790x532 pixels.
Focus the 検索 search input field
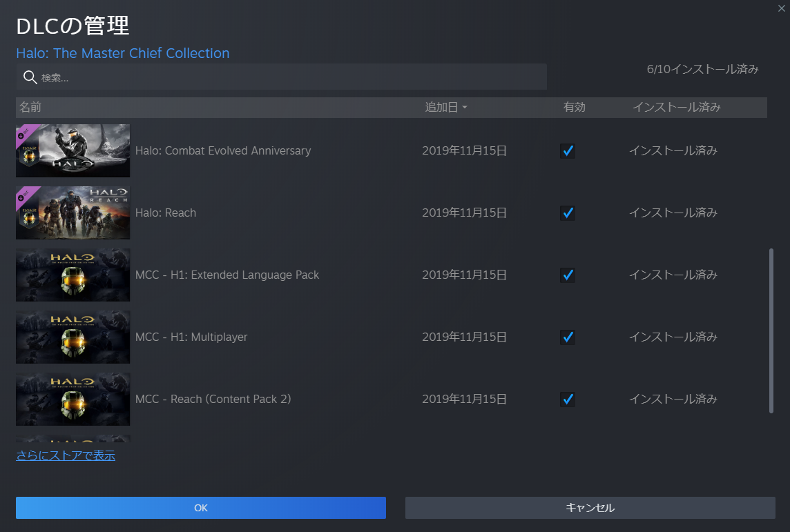281,77
